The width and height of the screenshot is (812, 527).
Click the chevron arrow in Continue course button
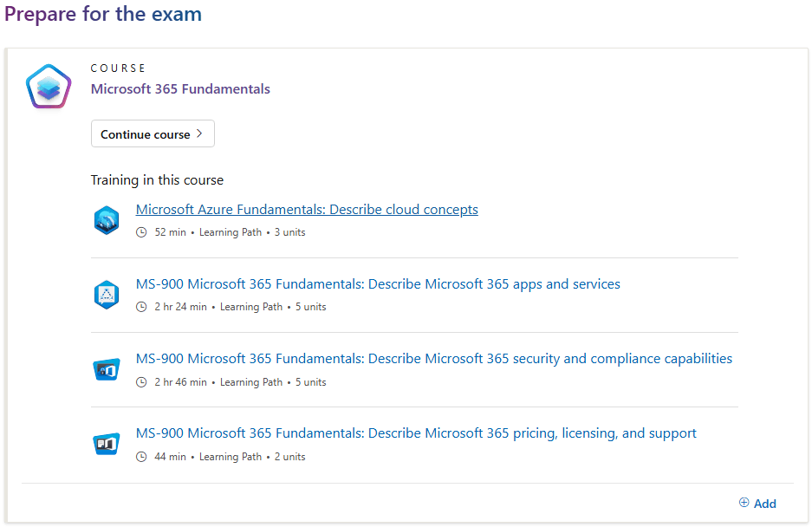point(199,133)
